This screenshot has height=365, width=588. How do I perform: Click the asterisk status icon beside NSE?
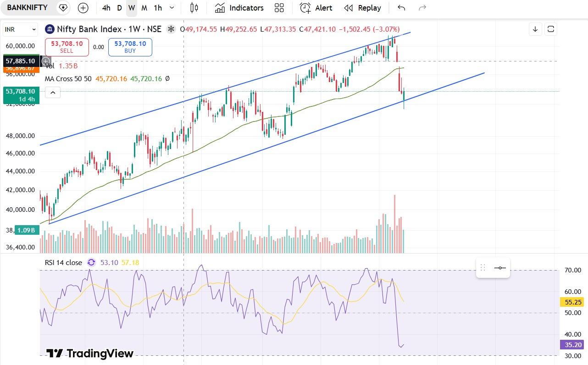point(171,29)
